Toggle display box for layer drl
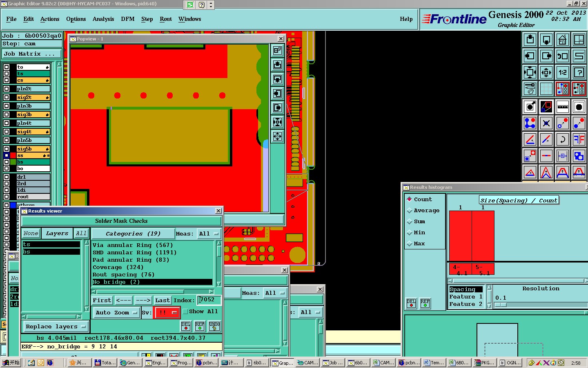 (7, 177)
